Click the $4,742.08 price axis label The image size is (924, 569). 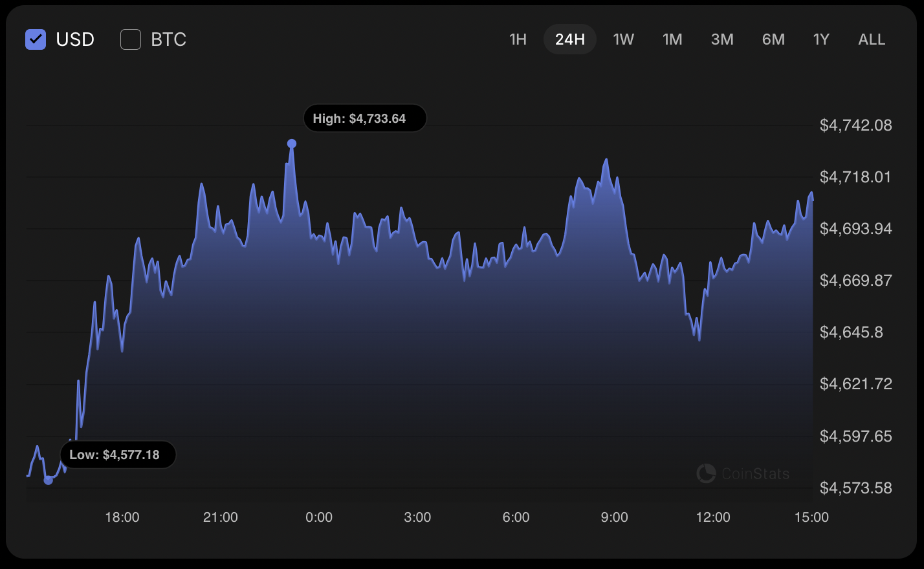click(x=855, y=125)
